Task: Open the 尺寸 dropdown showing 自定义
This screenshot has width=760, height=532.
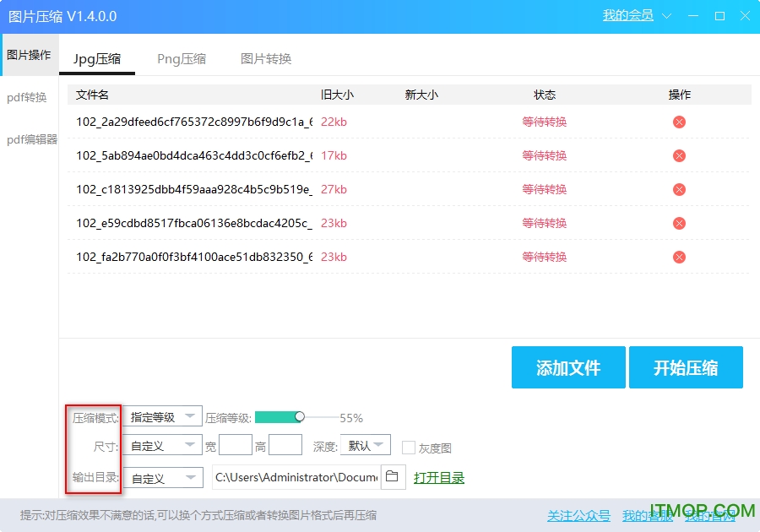Action: coord(162,445)
